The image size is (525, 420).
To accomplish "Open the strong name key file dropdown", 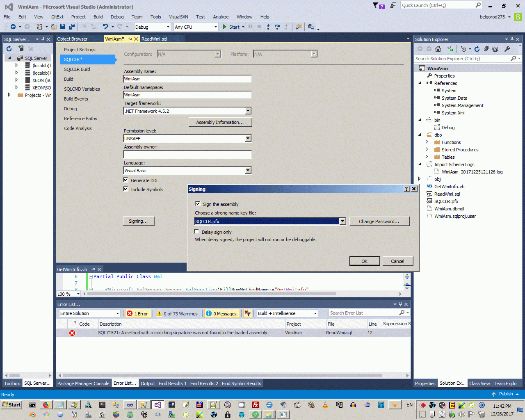I will click(342, 221).
